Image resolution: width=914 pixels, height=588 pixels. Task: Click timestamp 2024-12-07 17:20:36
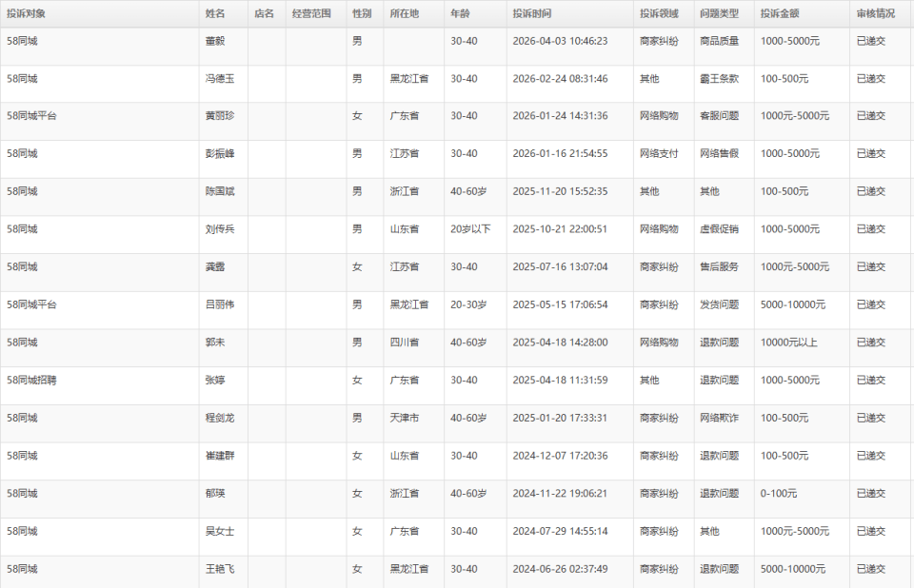click(560, 456)
